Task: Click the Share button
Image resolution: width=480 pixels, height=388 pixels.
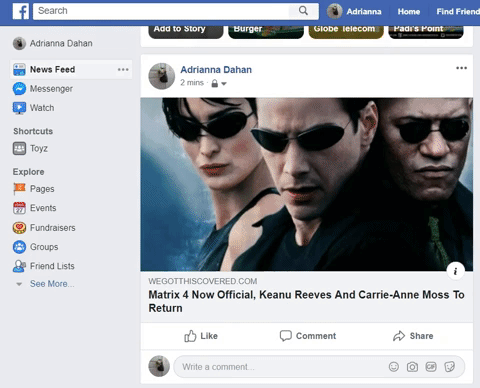Action: click(413, 336)
